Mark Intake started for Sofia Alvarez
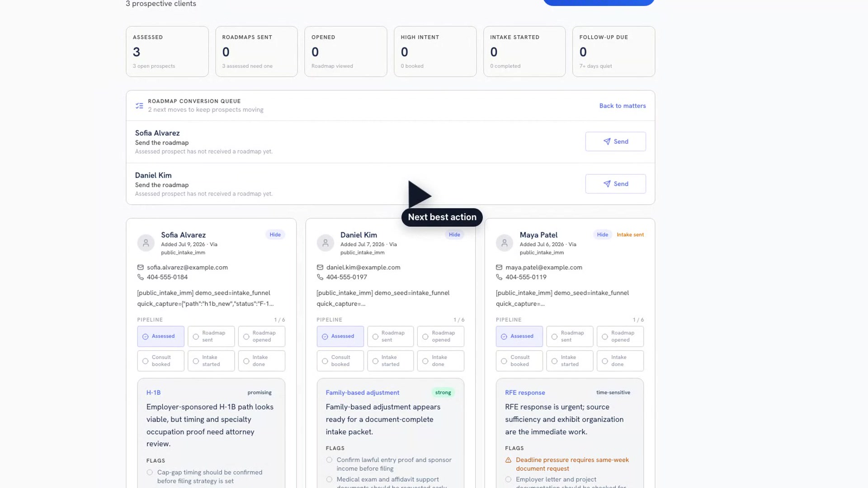This screenshot has height=488, width=868. (x=211, y=361)
